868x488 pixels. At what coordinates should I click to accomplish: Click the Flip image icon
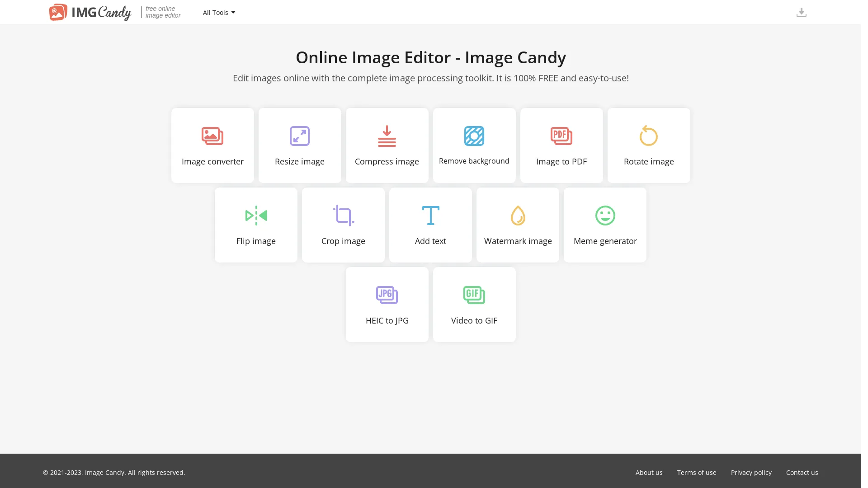point(256,216)
